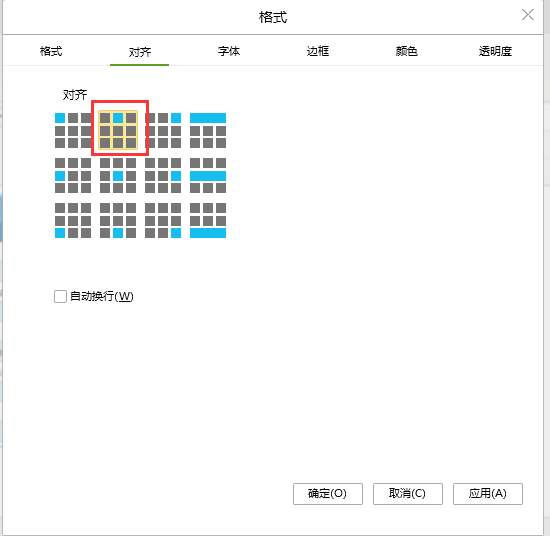550x536 pixels.
Task: Open the 透明度 tab
Action: click(495, 51)
